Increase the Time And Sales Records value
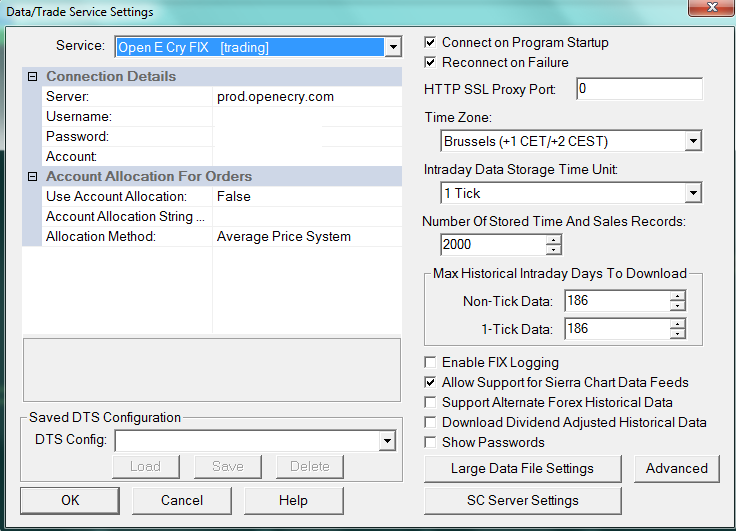The width and height of the screenshot is (736, 531). pyautogui.click(x=554, y=239)
